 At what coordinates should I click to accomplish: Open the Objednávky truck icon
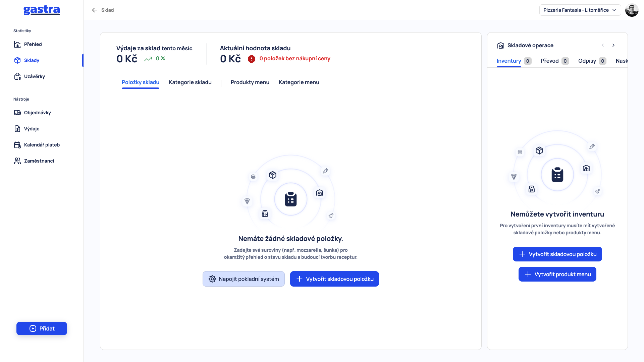(x=17, y=113)
